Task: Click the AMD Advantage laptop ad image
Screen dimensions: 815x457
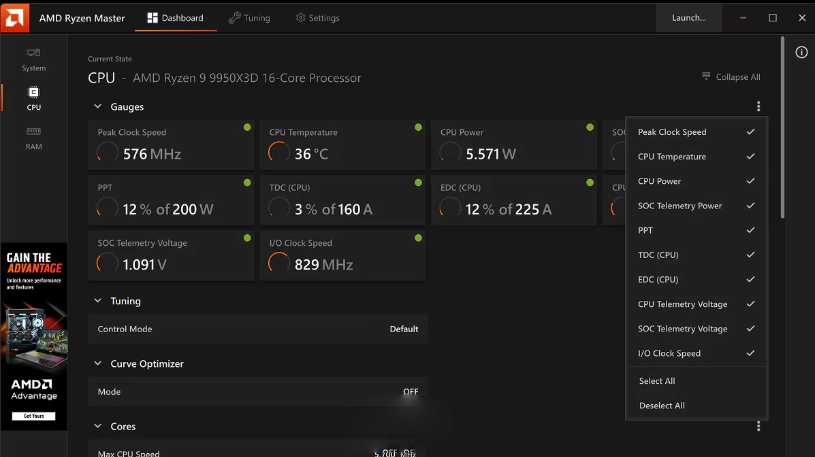Action: pyautogui.click(x=34, y=337)
